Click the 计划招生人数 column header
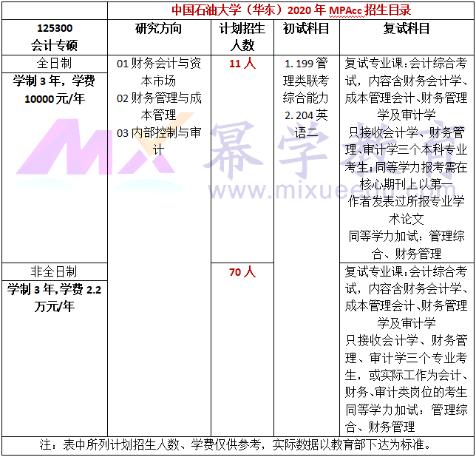Screen dimensions: 476x457 click(242, 37)
